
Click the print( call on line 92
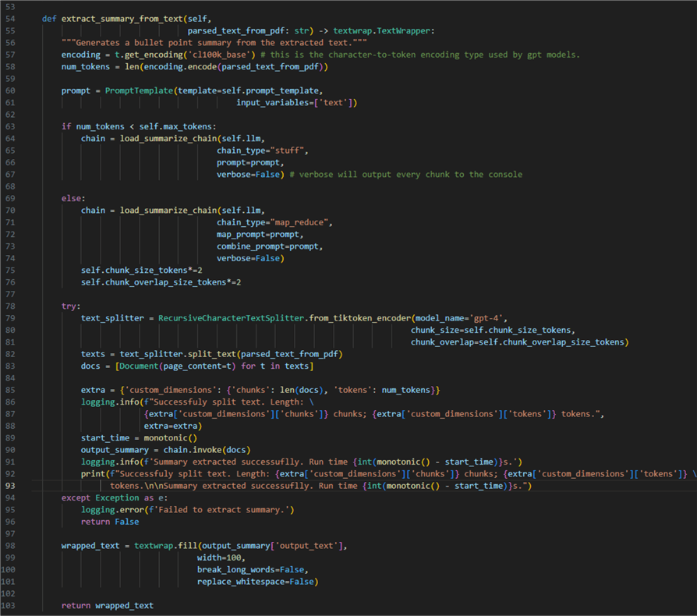(94, 474)
